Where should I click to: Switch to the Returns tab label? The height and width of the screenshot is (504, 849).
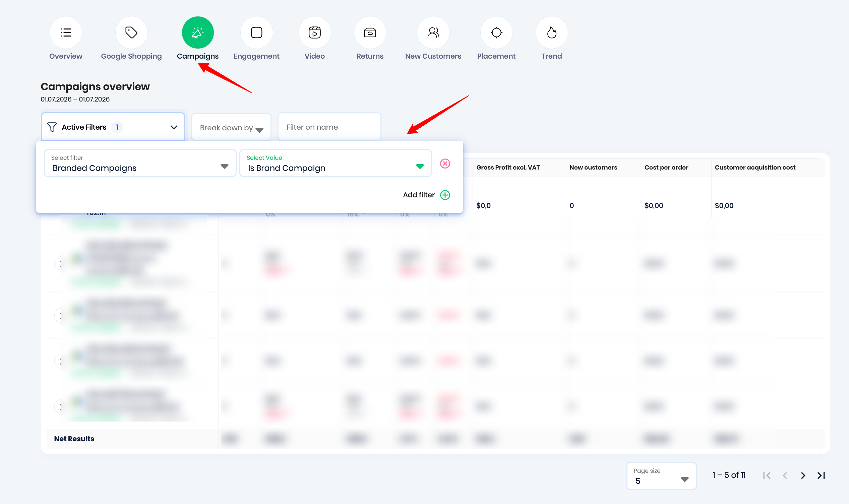point(370,56)
